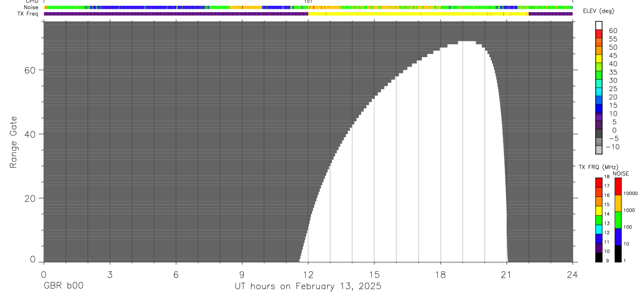Click the 'ELEV (deg)' colorbar title
The image size is (644, 297).
point(598,12)
